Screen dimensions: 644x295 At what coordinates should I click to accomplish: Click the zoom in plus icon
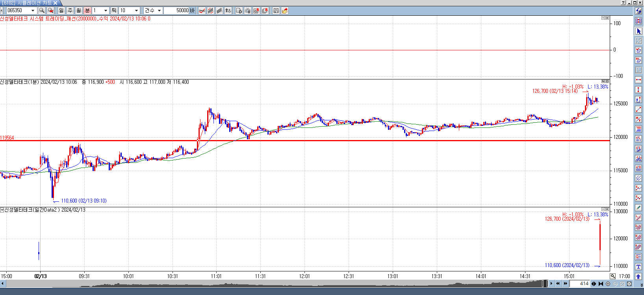tap(608, 284)
